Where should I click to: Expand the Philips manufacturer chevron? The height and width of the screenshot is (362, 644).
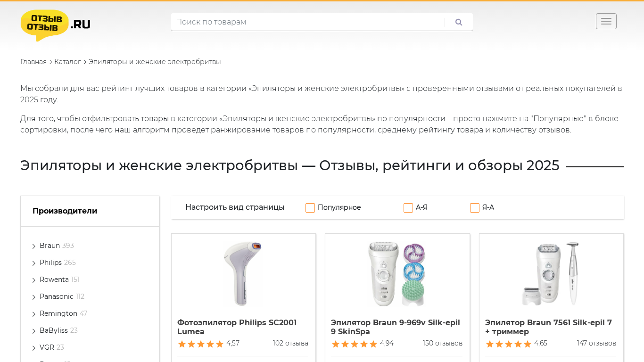click(34, 263)
